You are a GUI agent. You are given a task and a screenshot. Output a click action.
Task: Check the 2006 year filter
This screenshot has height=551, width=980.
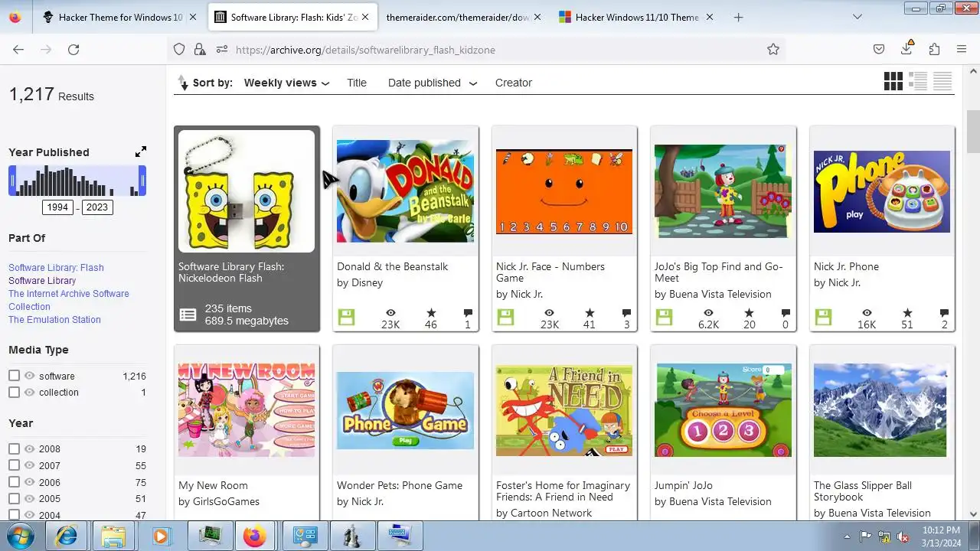click(14, 482)
